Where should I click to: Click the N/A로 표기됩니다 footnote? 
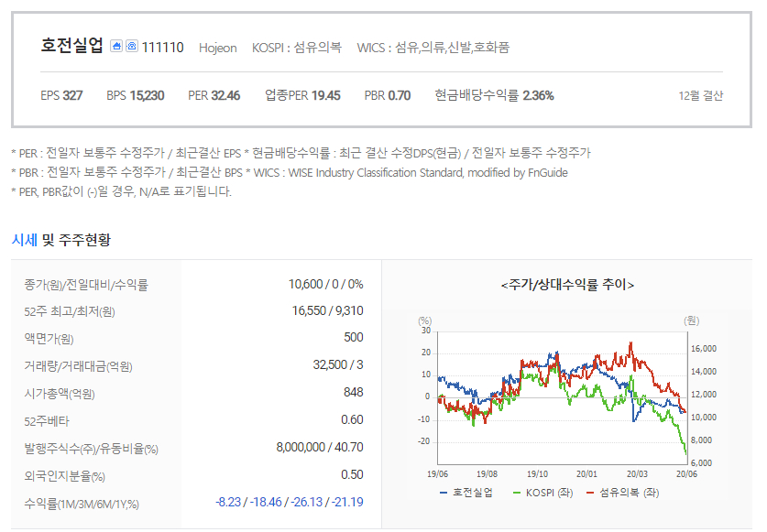coord(121,191)
